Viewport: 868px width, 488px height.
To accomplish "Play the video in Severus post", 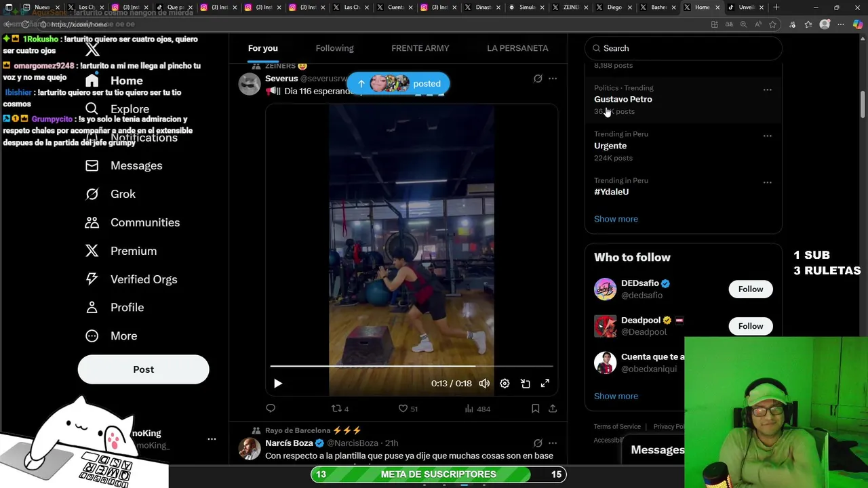I will (x=278, y=384).
